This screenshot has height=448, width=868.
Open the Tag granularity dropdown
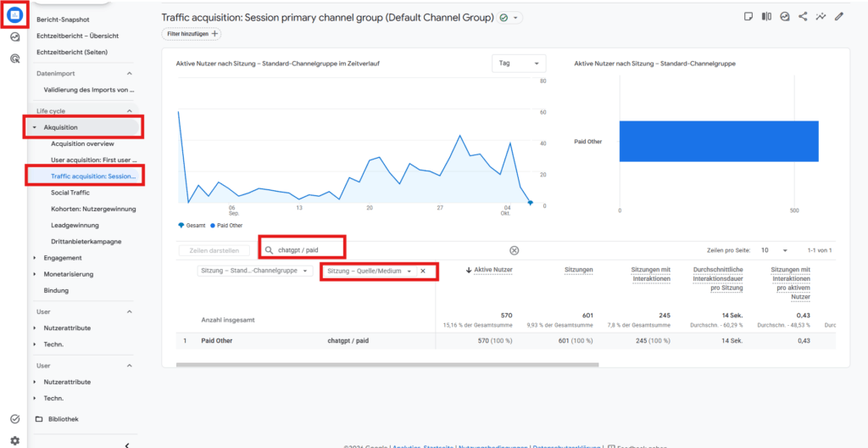tap(519, 63)
